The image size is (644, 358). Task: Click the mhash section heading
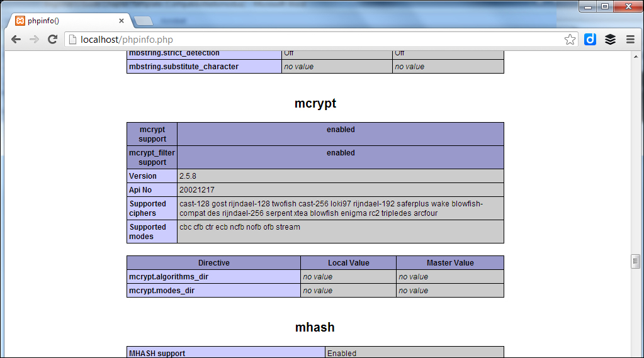click(x=315, y=327)
